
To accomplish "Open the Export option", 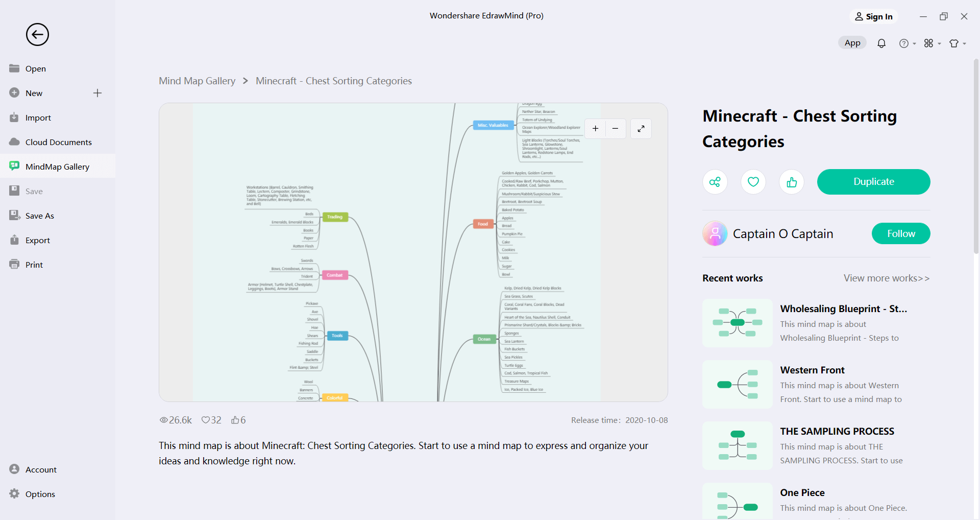I will 58,240.
